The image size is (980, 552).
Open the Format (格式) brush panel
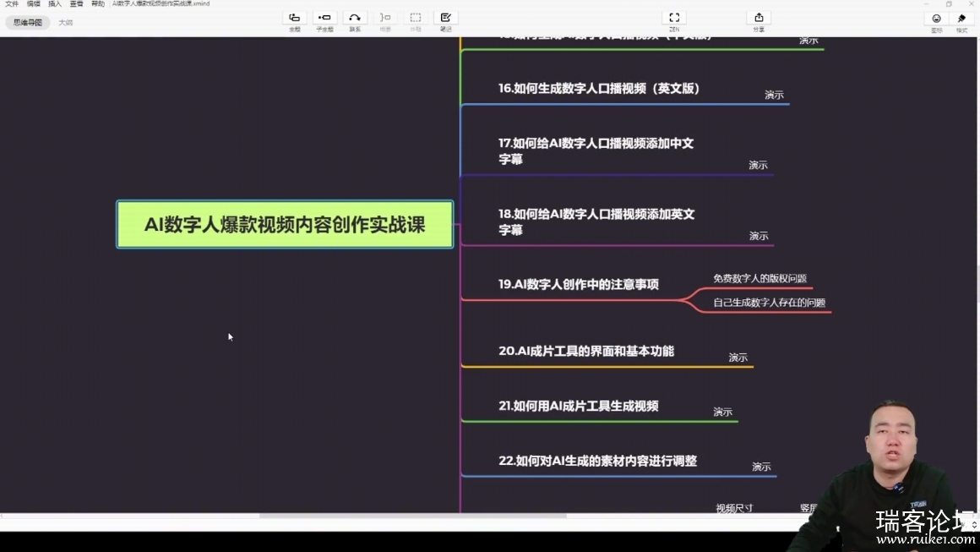[962, 19]
